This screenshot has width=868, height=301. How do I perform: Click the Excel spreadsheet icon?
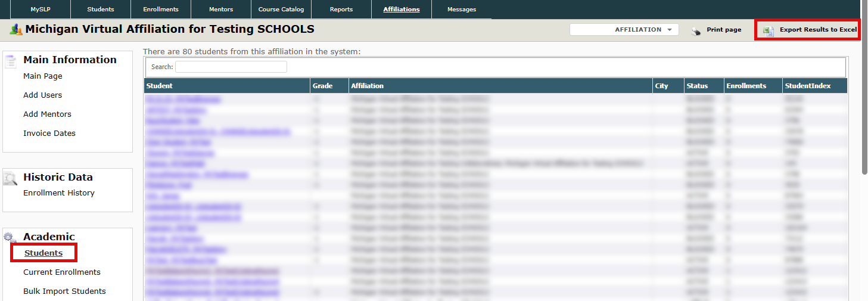tap(769, 30)
